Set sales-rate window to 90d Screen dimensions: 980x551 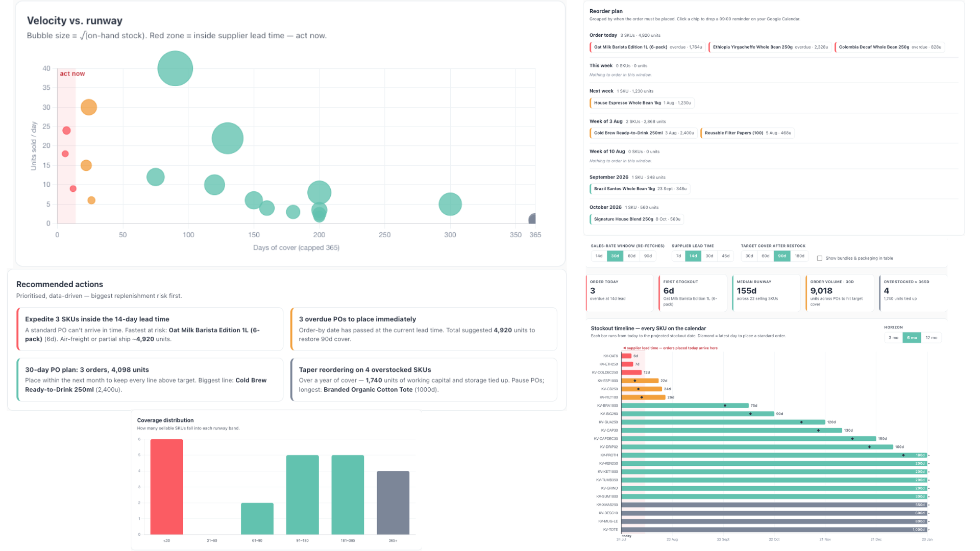coord(648,256)
